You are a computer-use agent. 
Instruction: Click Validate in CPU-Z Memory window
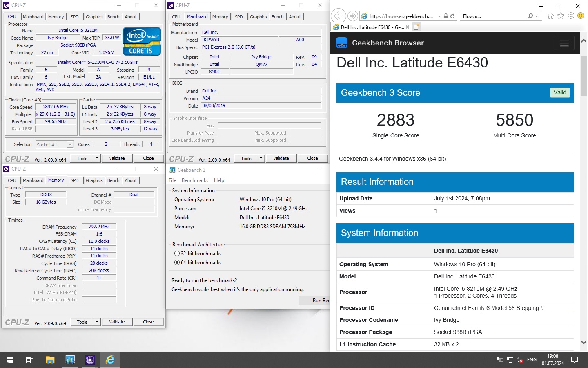point(117,322)
